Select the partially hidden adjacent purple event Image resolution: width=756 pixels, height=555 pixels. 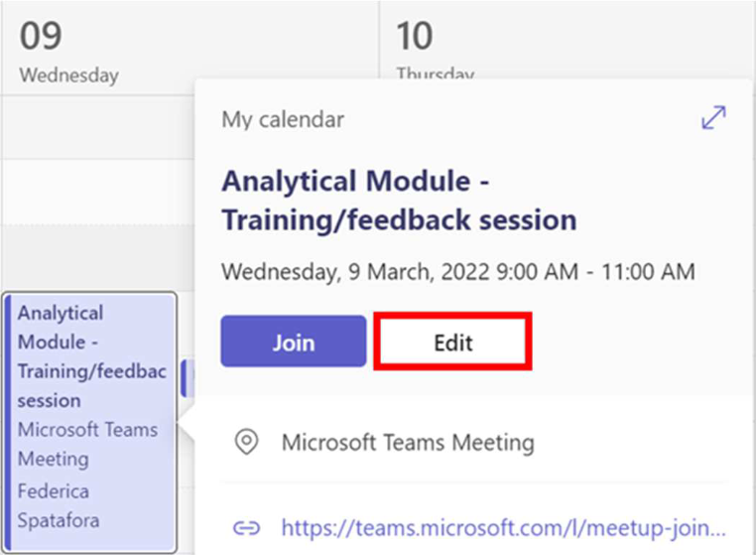pos(188,378)
